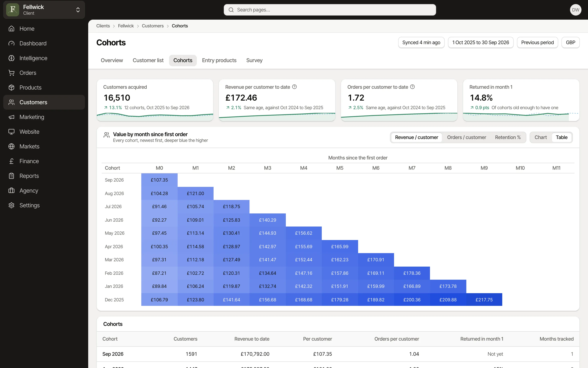The width and height of the screenshot is (588, 368).
Task: Click the Website monitor icon
Action: [x=11, y=132]
